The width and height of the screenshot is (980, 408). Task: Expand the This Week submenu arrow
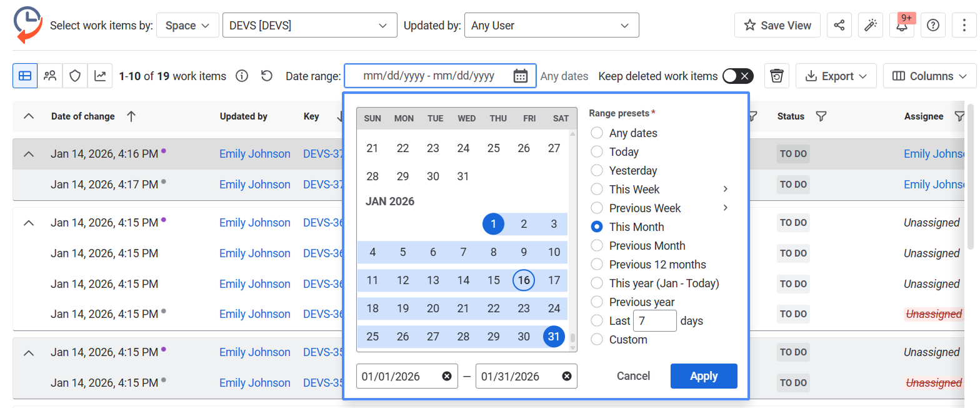point(725,189)
